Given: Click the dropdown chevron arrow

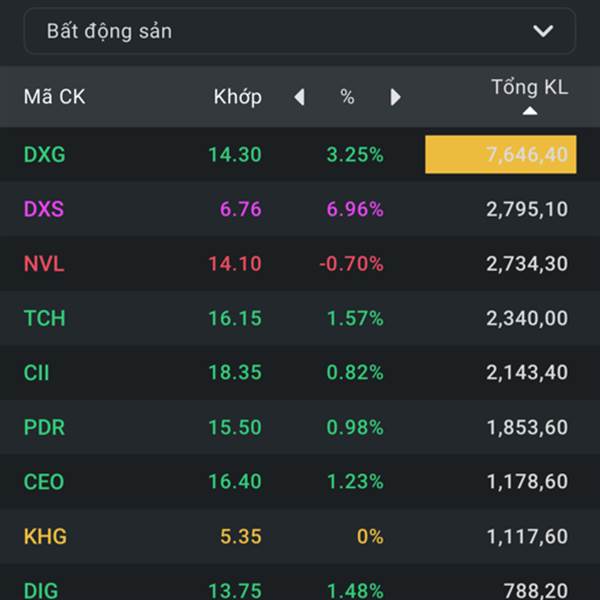Looking at the screenshot, I should 543,31.
